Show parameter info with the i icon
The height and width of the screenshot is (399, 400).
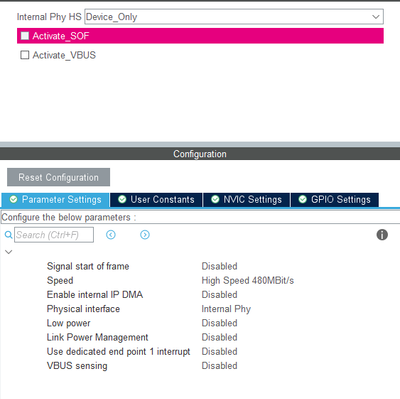click(x=382, y=235)
